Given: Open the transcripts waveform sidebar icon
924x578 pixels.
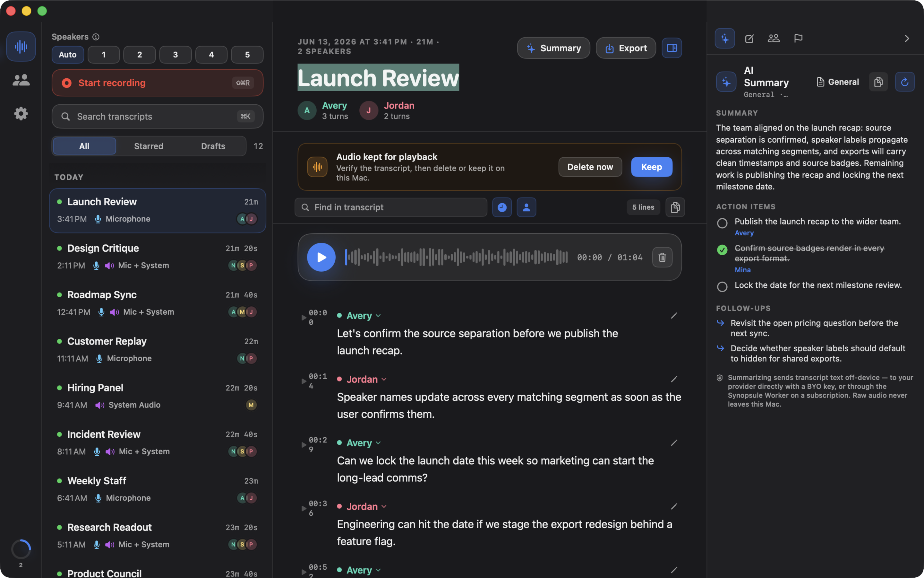Looking at the screenshot, I should pyautogui.click(x=21, y=47).
